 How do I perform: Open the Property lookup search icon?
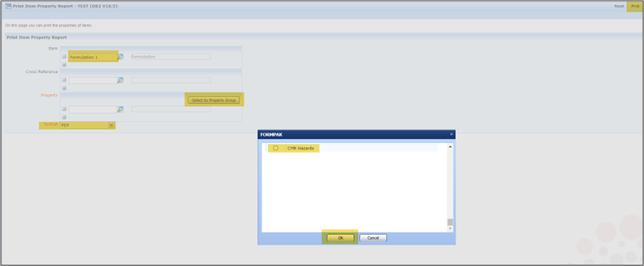tap(120, 110)
